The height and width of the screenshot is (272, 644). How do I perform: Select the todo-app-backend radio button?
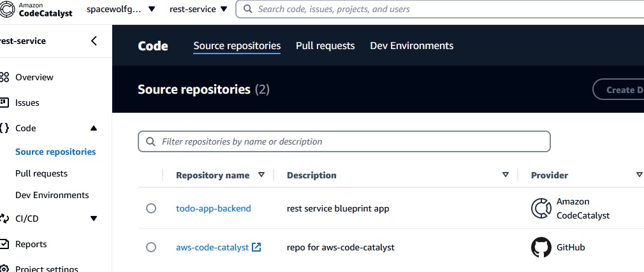pyautogui.click(x=151, y=208)
